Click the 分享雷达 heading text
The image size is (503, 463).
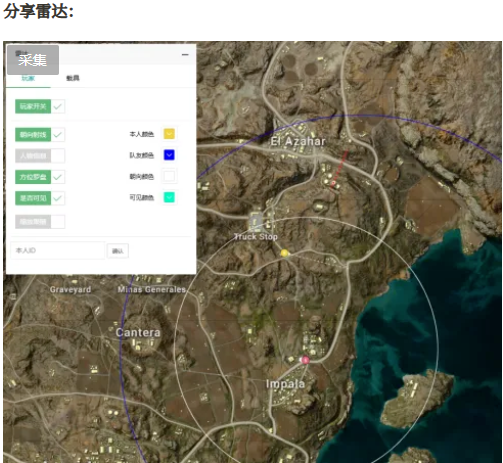click(38, 11)
